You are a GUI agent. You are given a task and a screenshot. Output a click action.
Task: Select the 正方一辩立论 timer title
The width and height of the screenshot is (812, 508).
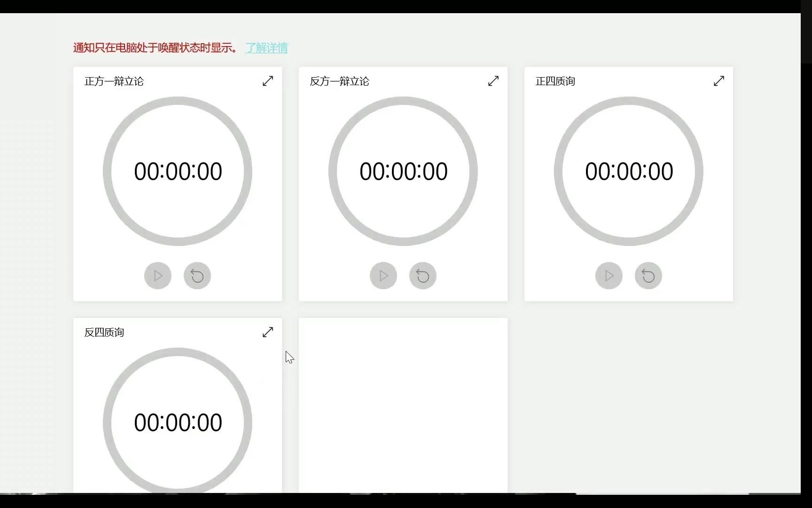[x=114, y=81]
